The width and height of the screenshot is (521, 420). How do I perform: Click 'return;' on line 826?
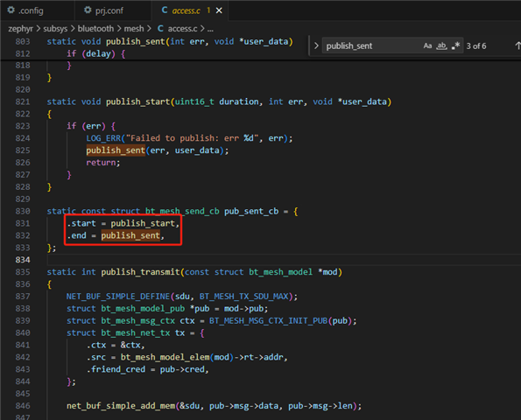click(x=103, y=163)
